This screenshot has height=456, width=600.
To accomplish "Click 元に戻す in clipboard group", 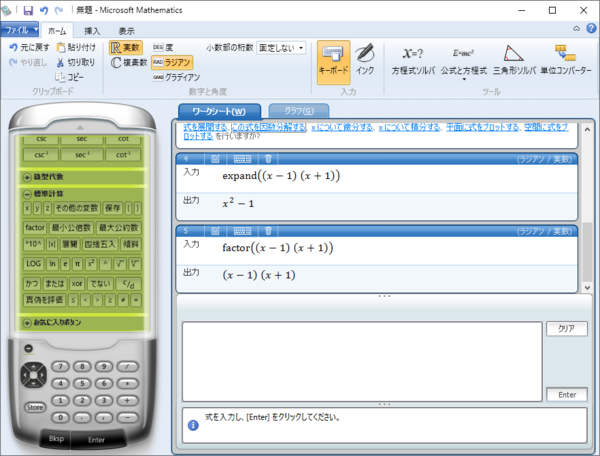I will pos(29,47).
